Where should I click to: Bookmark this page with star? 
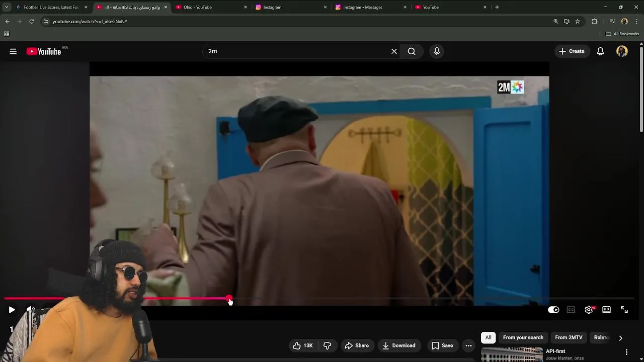pyautogui.click(x=578, y=21)
